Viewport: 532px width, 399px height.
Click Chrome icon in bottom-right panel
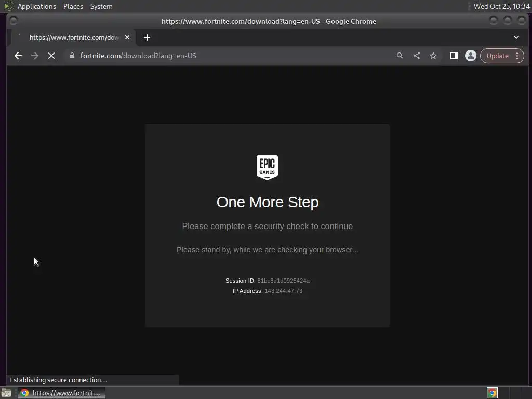492,393
